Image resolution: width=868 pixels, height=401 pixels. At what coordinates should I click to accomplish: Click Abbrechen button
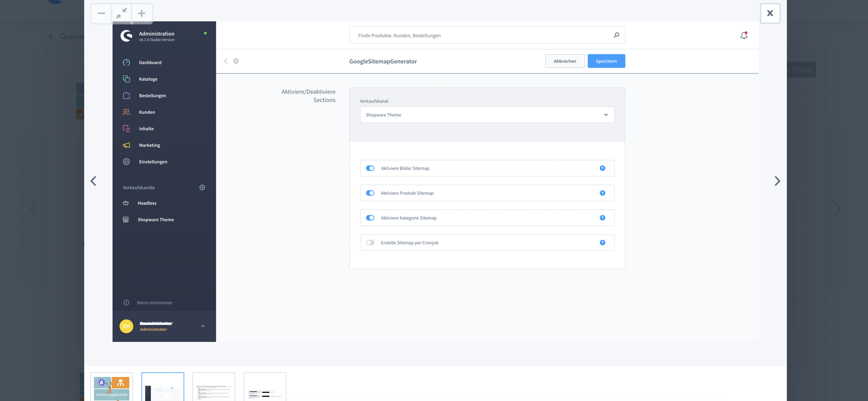(x=565, y=61)
